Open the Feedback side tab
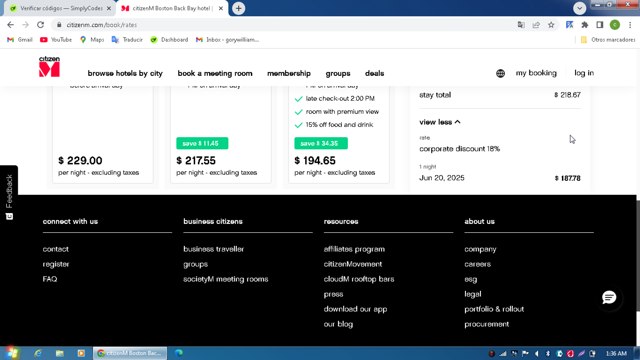640x360 pixels. (x=9, y=196)
